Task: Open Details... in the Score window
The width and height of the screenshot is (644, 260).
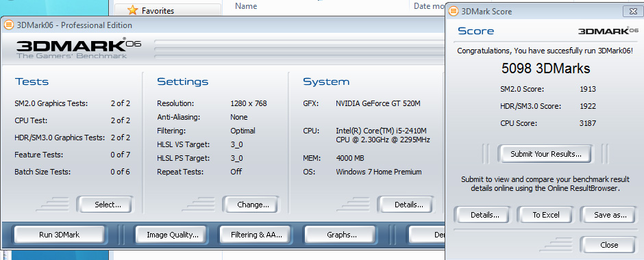Action: [482, 214]
